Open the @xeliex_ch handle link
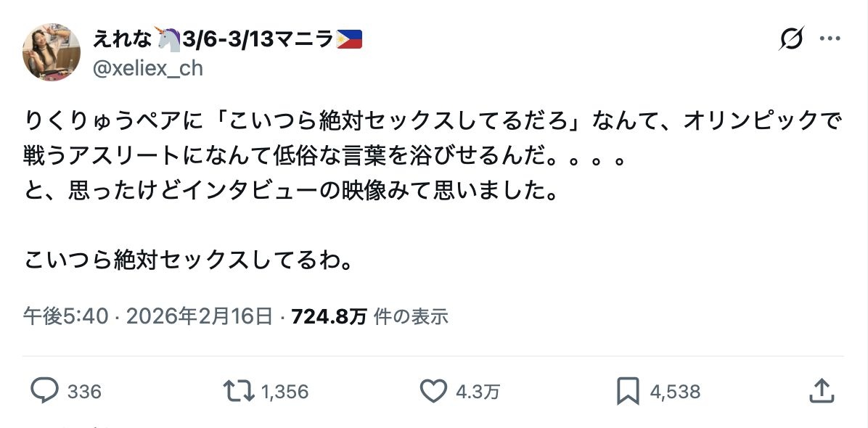 tap(147, 68)
